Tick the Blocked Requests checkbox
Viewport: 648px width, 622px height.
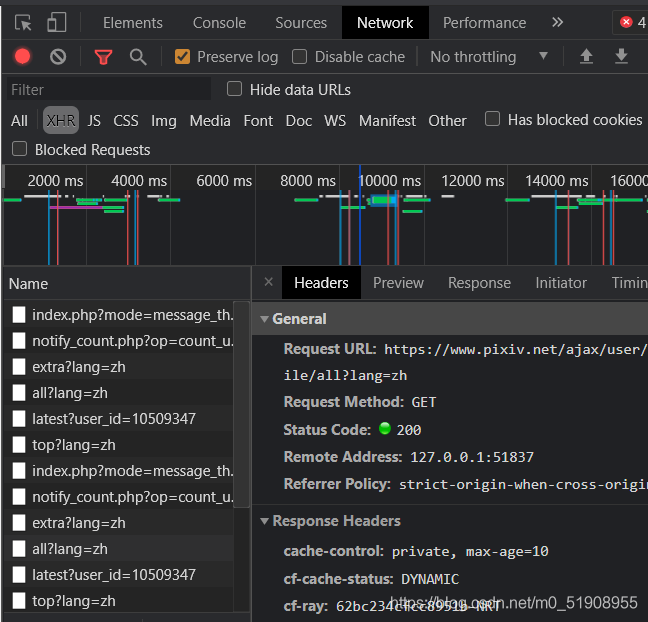coord(19,149)
